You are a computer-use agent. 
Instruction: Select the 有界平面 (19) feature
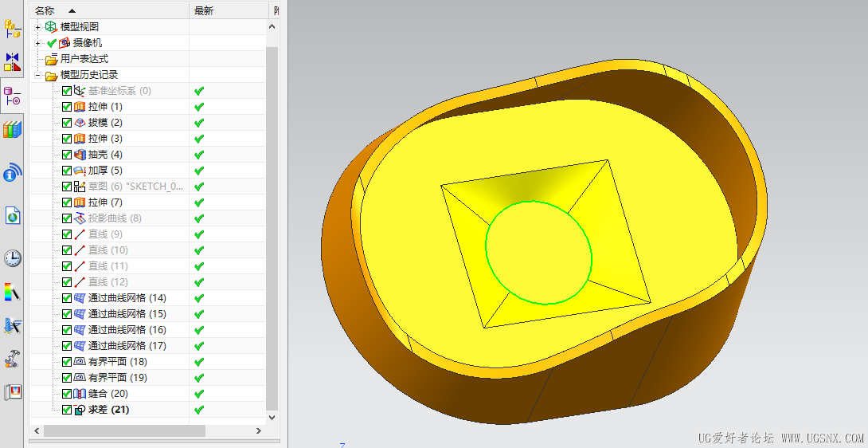click(118, 378)
